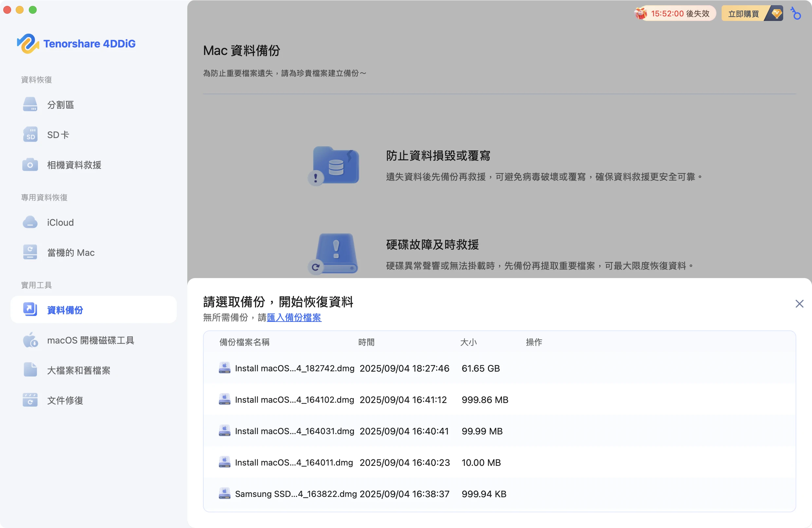Click the 備份檔案名稱 column header
812x528 pixels.
[x=244, y=342]
